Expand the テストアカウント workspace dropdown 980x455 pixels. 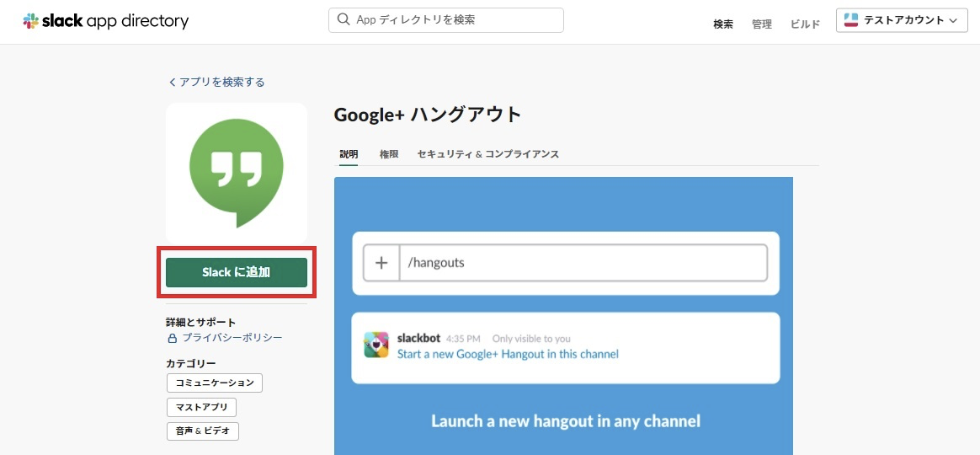point(901,20)
